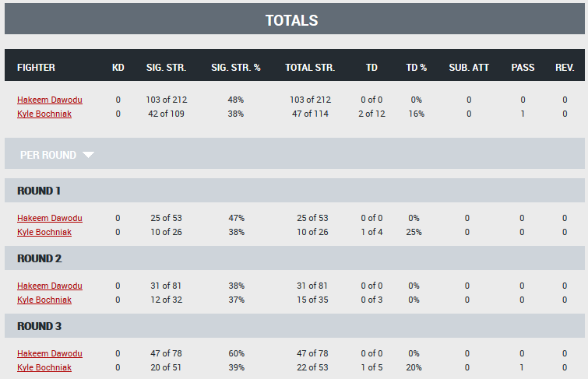The width and height of the screenshot is (588, 379).
Task: Click the TOTAL STR. column header
Action: 310,68
